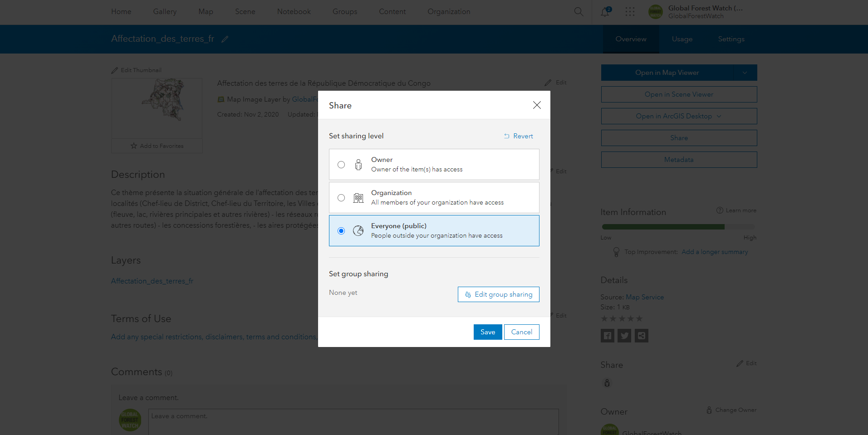Open the Notebook menu item

[294, 12]
